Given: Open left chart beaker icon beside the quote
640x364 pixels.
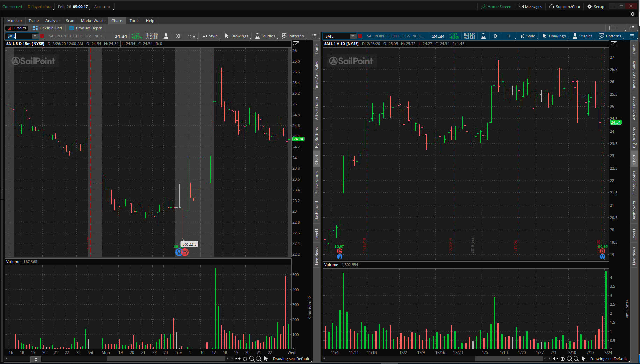Looking at the screenshot, I should [x=166, y=36].
